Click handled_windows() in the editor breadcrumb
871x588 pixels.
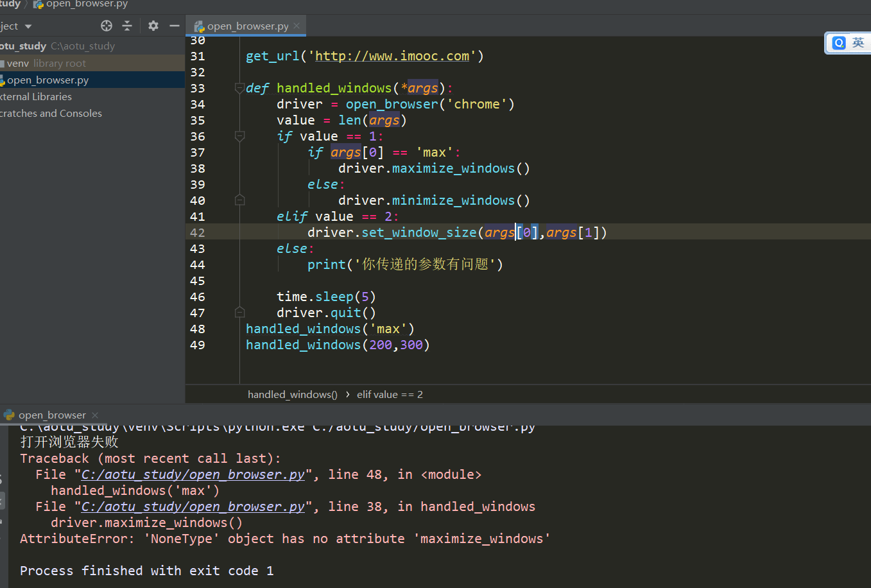293,394
